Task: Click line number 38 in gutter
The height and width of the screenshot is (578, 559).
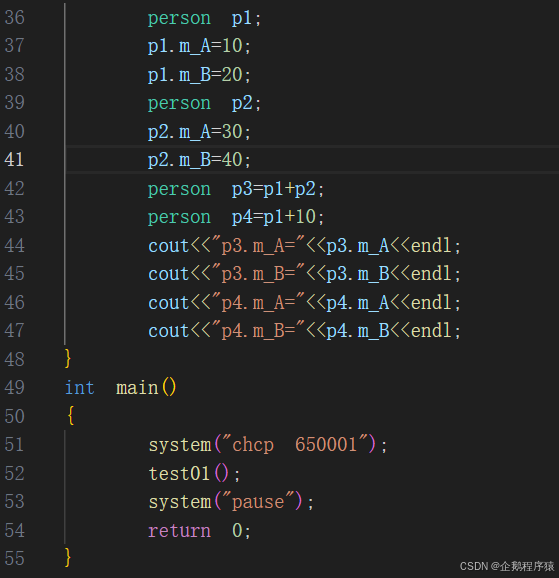Action: [x=14, y=75]
